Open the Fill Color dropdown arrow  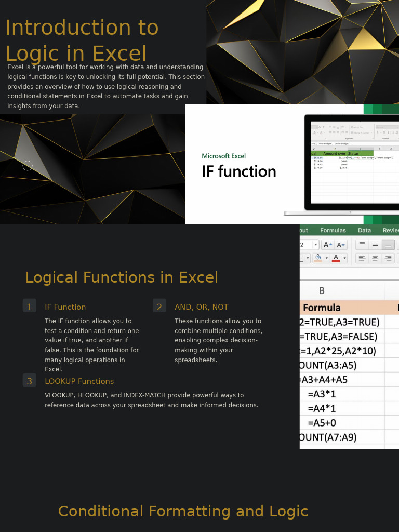[326, 258]
